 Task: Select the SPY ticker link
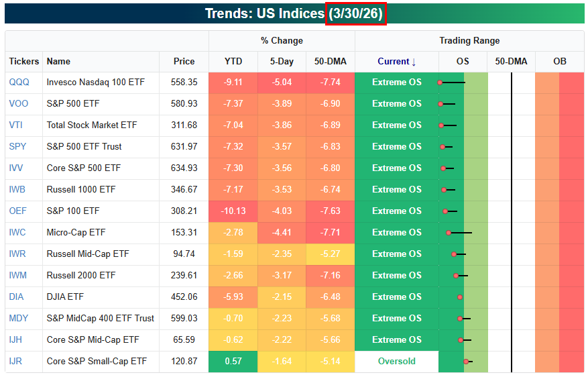pos(17,146)
